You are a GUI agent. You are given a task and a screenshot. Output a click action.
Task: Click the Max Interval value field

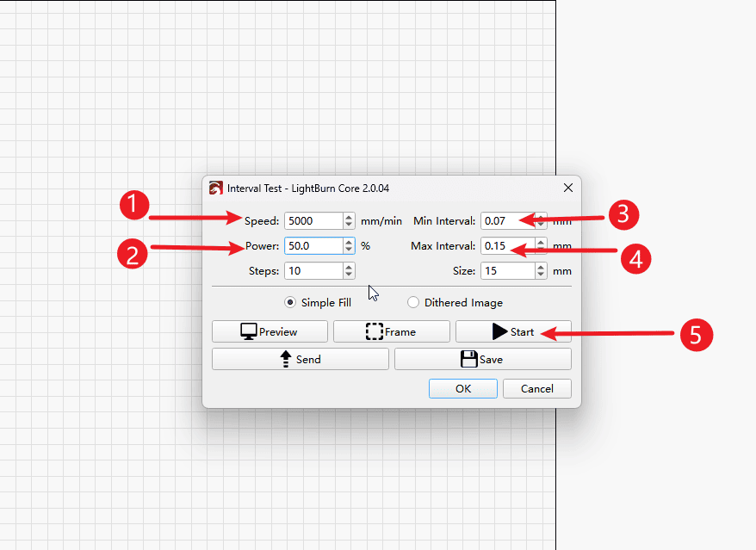tap(505, 245)
